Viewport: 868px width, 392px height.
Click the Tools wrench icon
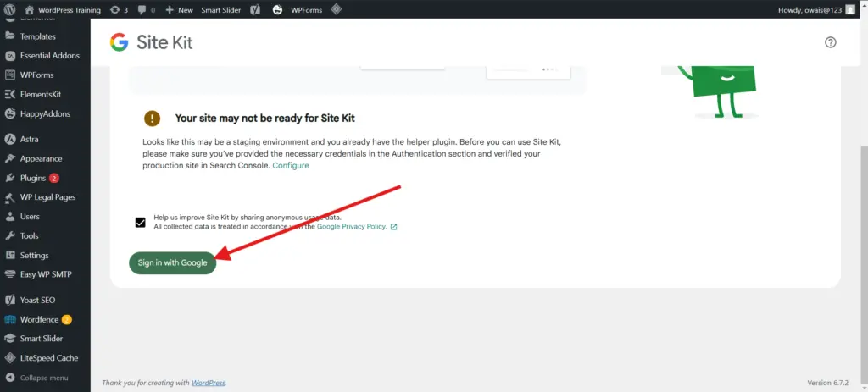pos(9,235)
